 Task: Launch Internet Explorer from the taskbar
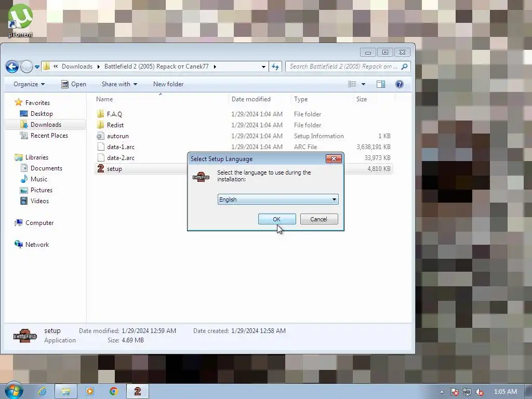pyautogui.click(x=42, y=391)
